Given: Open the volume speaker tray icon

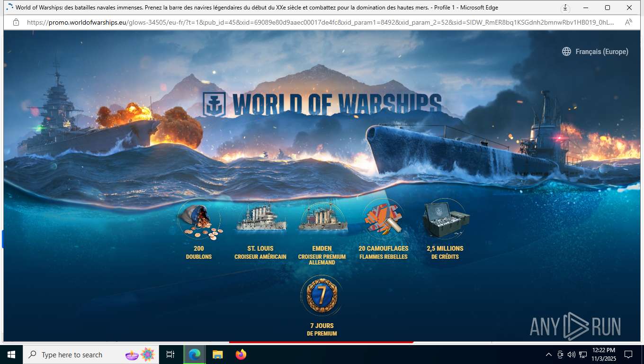Looking at the screenshot, I should tap(572, 355).
